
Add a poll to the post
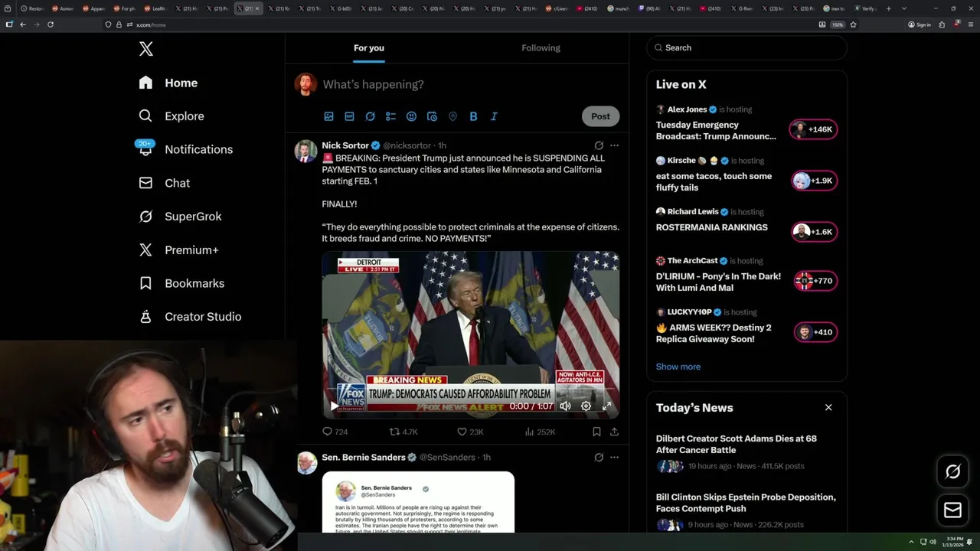pos(390,116)
